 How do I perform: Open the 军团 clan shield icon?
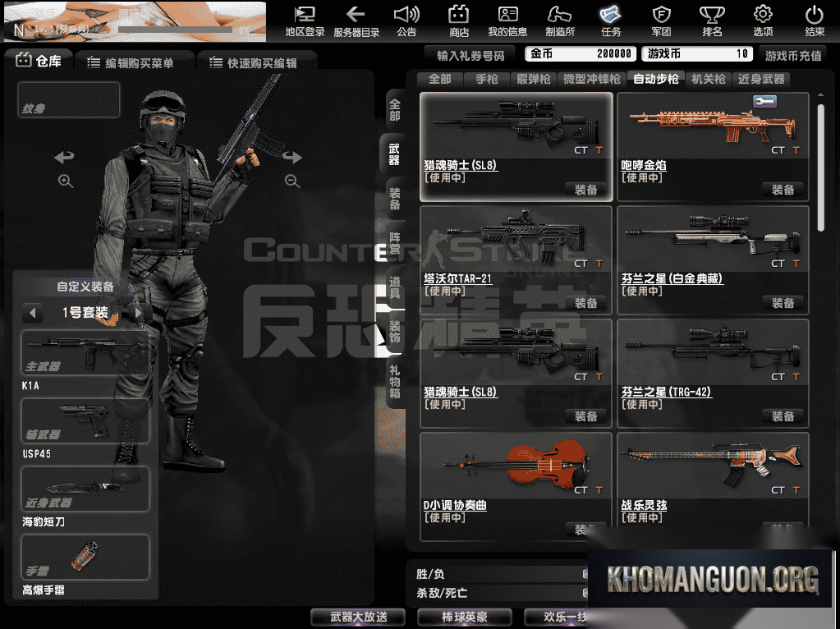661,21
